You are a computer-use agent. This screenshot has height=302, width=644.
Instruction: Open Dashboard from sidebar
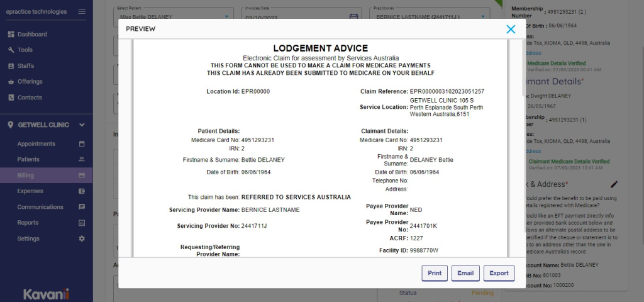tap(31, 34)
